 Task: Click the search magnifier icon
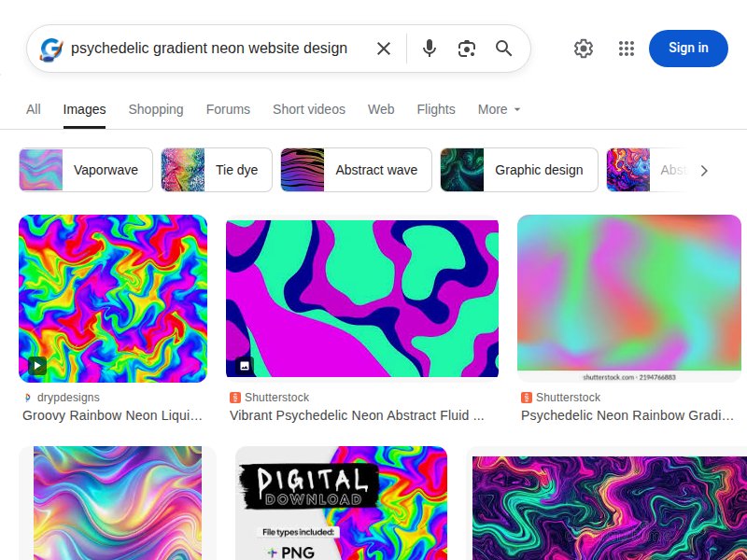click(503, 49)
